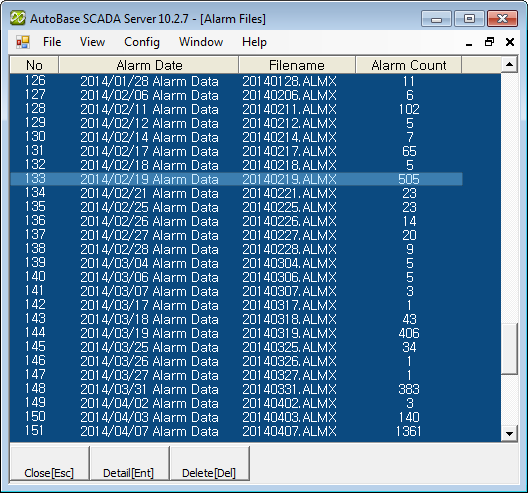This screenshot has height=493, width=528.
Task: Click the Close[Esc] button
Action: [x=50, y=463]
